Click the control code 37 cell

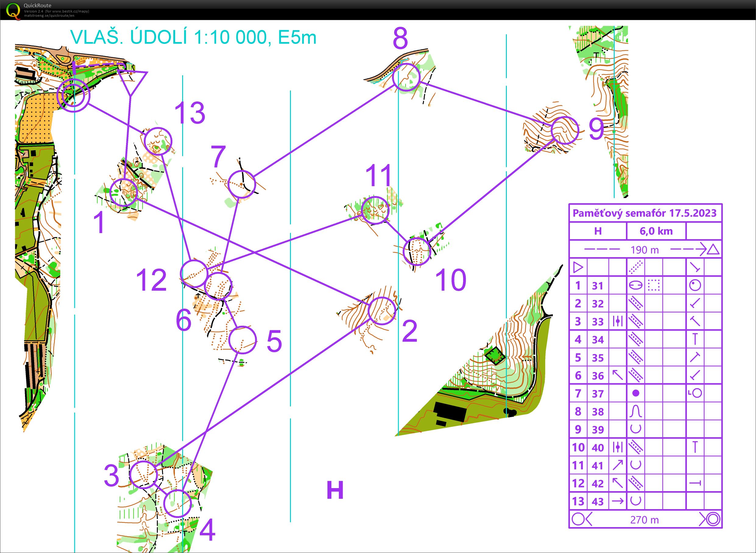598,393
